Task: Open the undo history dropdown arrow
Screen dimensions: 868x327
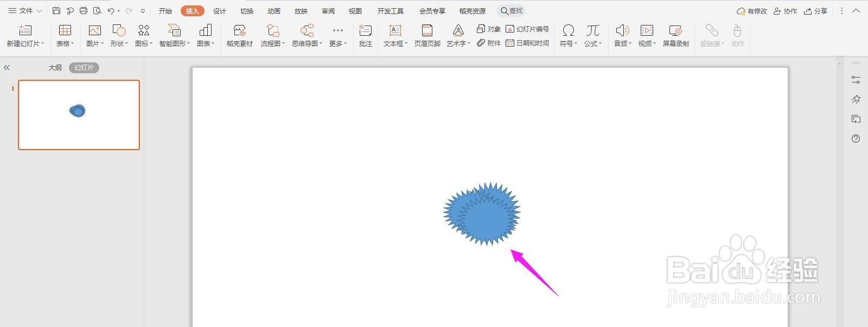Action: pos(119,11)
